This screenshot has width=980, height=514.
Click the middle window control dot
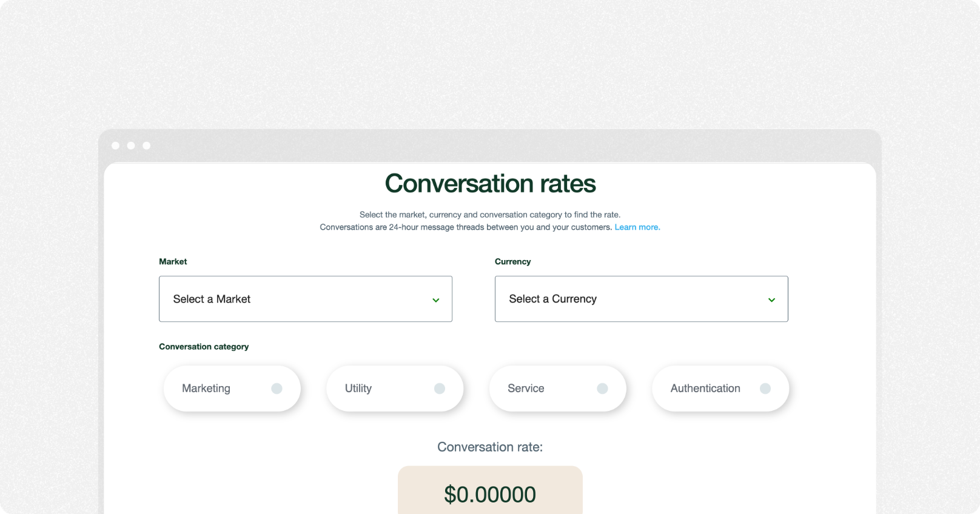click(x=131, y=145)
